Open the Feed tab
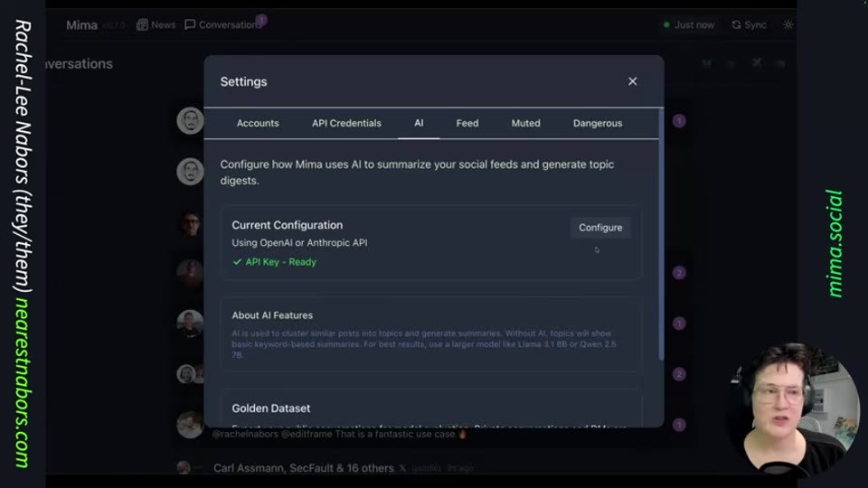 point(467,124)
